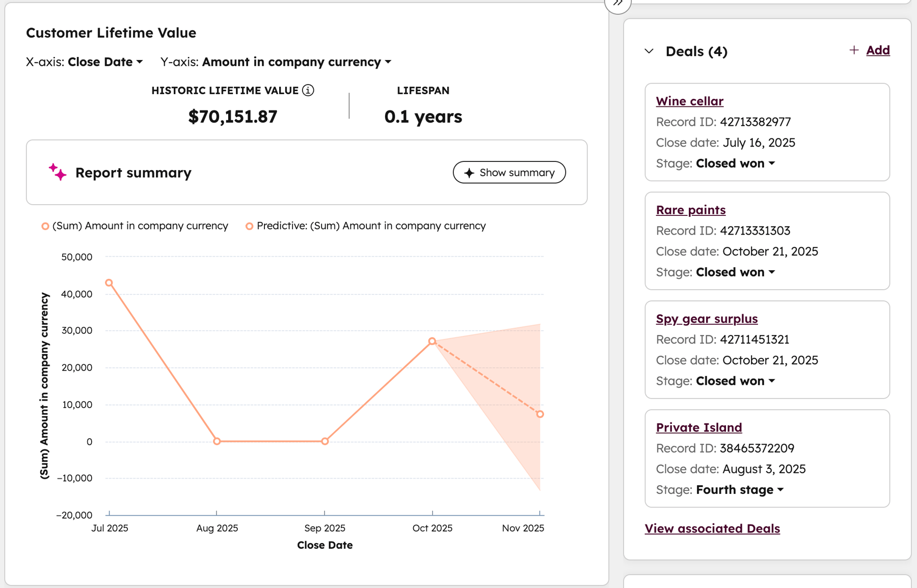Open the Private Island deal link

[698, 428]
